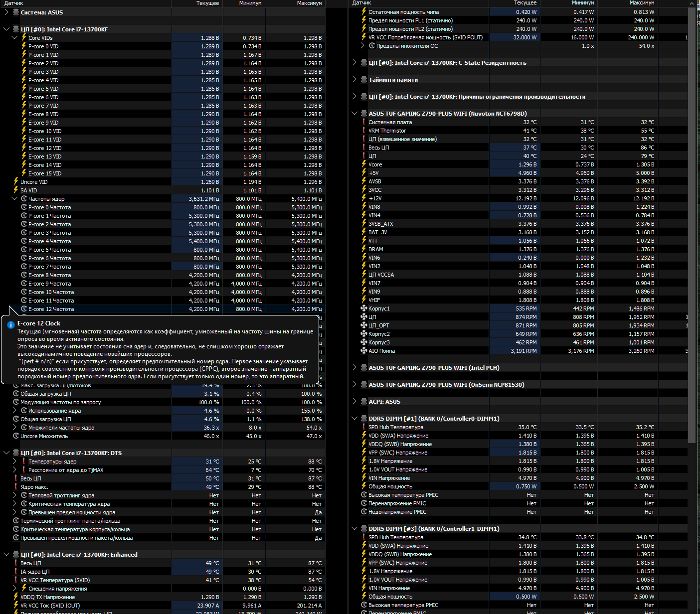
Task: Select the lightning icon of Uncore VID
Action: pos(15,181)
